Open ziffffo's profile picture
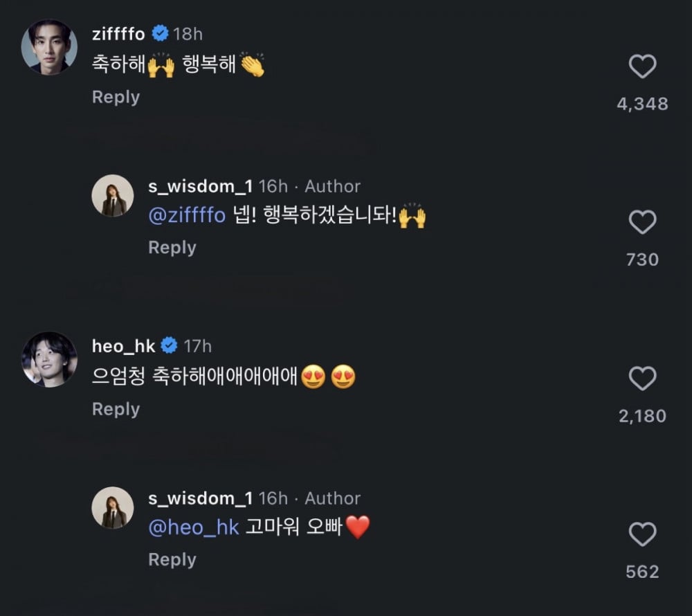 pos(49,46)
